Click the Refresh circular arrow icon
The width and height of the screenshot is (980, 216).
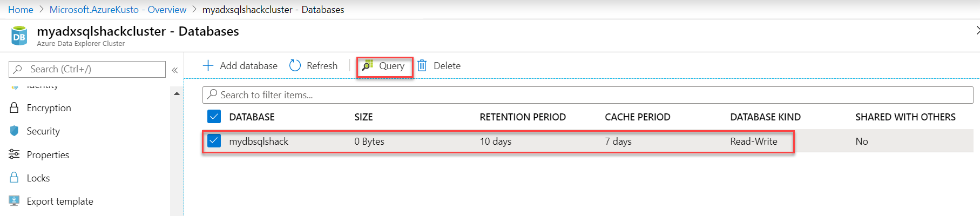click(x=295, y=65)
